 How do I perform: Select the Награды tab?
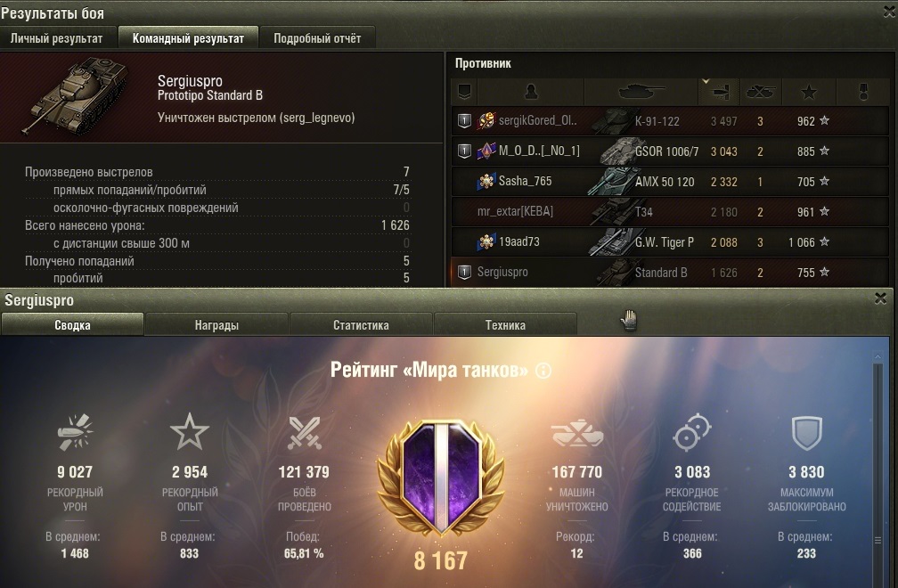pos(216,324)
